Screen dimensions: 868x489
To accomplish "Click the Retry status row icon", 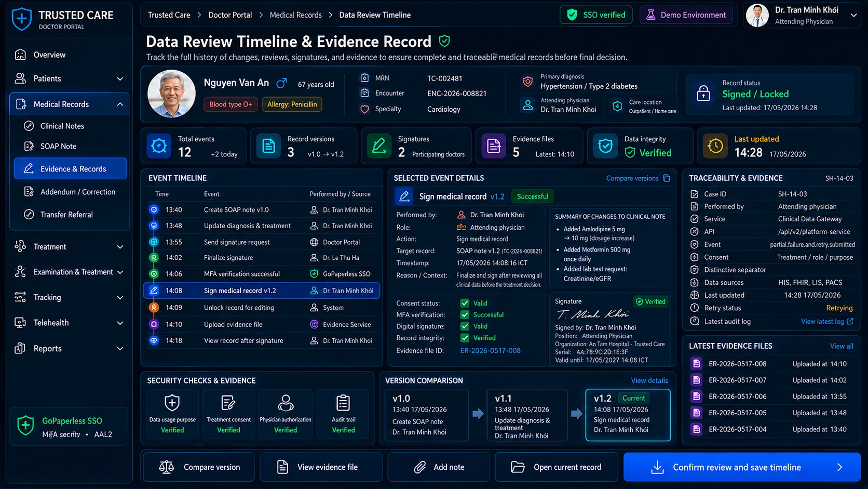I will [x=694, y=308].
